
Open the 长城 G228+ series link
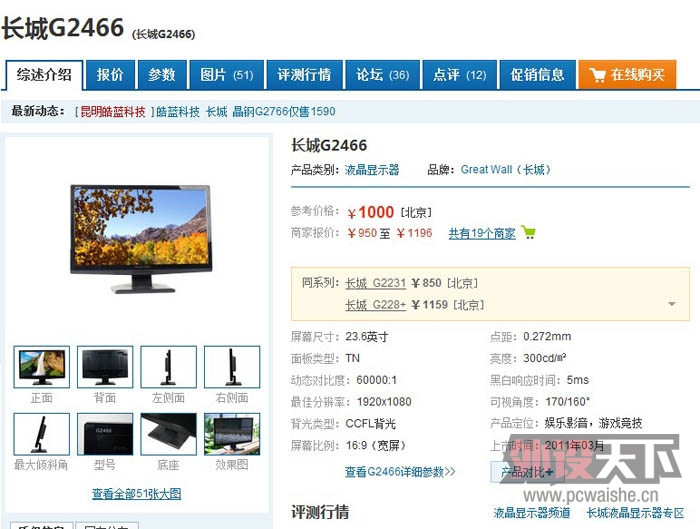pos(375,305)
